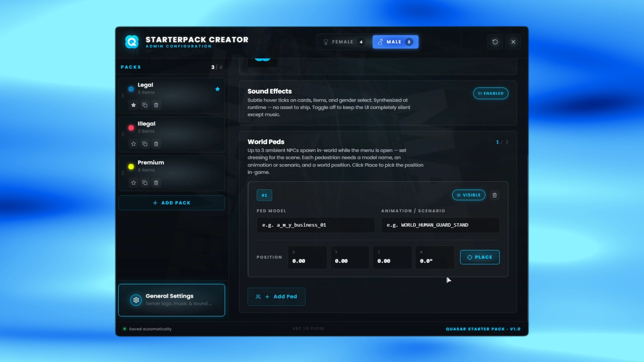This screenshot has height=362, width=644.
Task: Click the Illegal pack red color dot
Action: pos(131,128)
